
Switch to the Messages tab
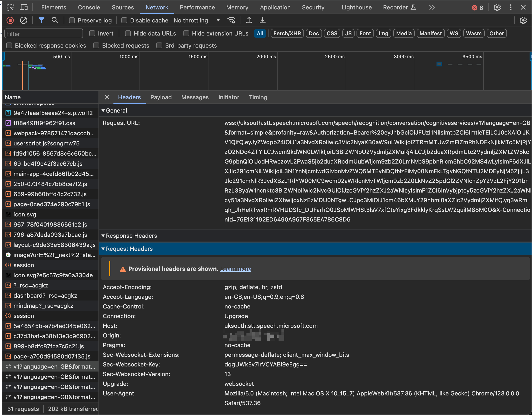point(195,97)
